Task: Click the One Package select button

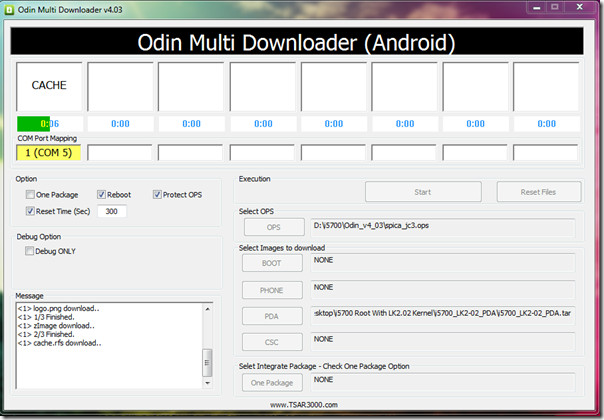Action: click(x=272, y=383)
